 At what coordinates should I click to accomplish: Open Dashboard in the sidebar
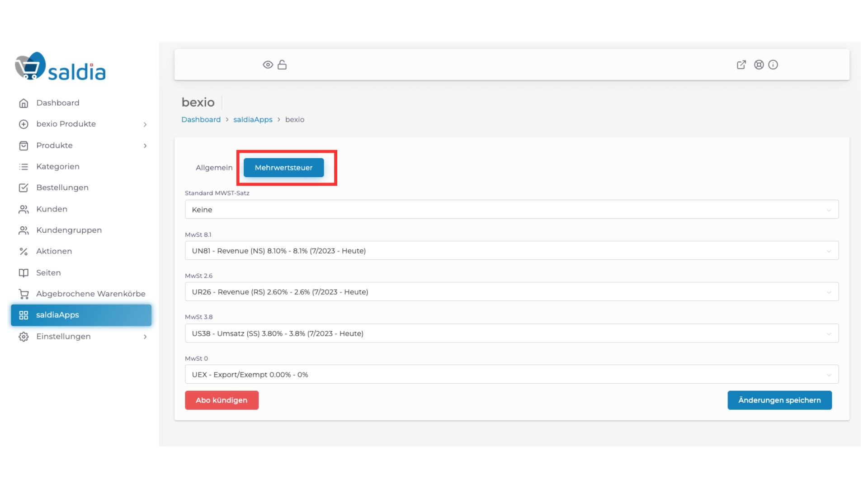58,103
